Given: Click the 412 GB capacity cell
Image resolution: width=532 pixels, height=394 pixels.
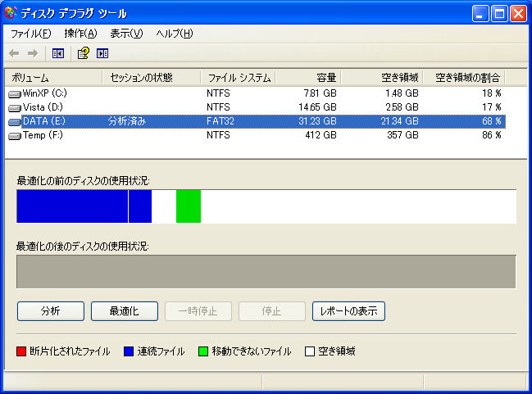Looking at the screenshot, I should (321, 135).
